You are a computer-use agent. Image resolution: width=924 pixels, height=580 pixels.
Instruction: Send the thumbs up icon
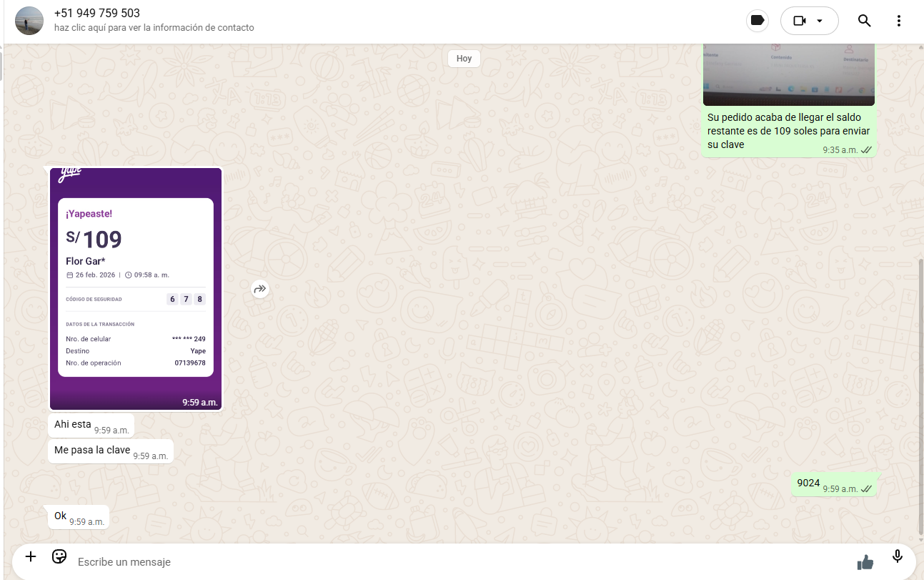coord(865,562)
